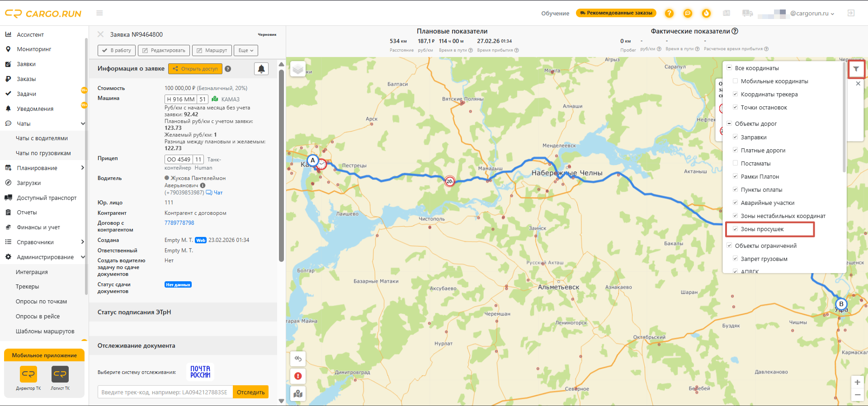Click the 20 speed limit sign on map
The image size is (868, 406).
449,181
